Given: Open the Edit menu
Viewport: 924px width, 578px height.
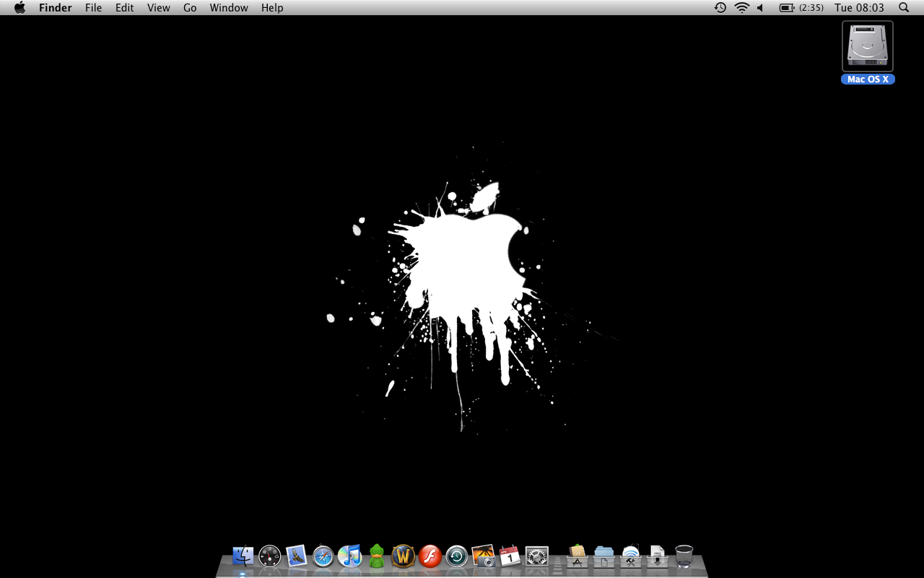Looking at the screenshot, I should coord(125,8).
